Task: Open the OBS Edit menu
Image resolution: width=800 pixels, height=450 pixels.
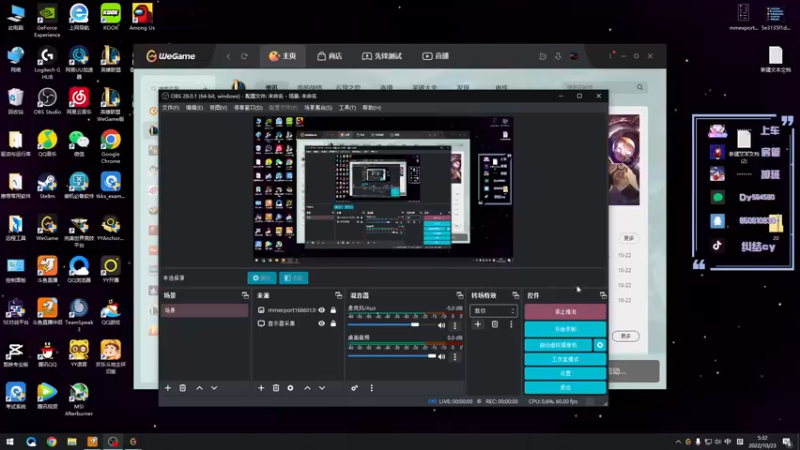Action: point(194,108)
